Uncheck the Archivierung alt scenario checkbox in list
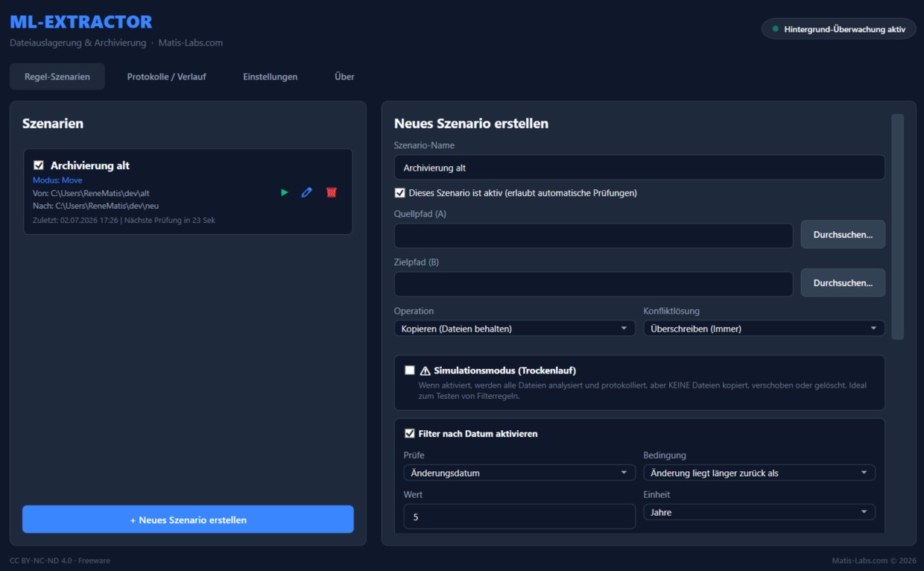Viewport: 924px width, 571px height. coord(39,165)
